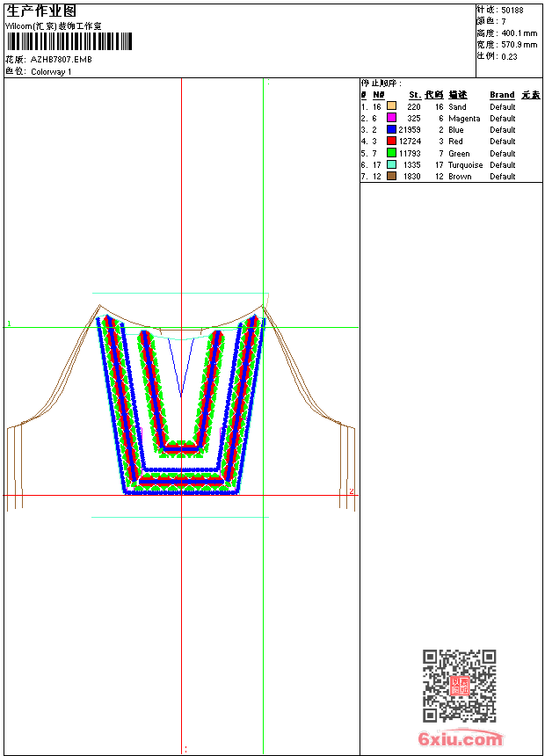Click the Colorway 1 label
The height and width of the screenshot is (756, 545).
(x=51, y=72)
